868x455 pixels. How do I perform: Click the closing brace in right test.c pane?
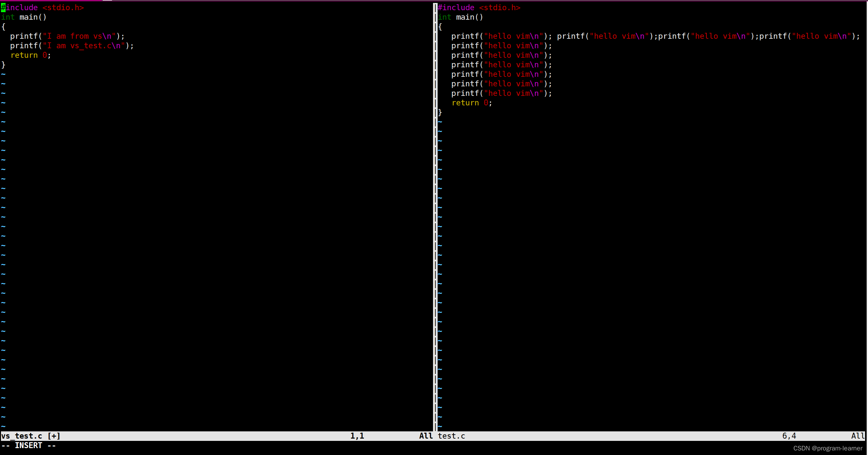pyautogui.click(x=440, y=112)
